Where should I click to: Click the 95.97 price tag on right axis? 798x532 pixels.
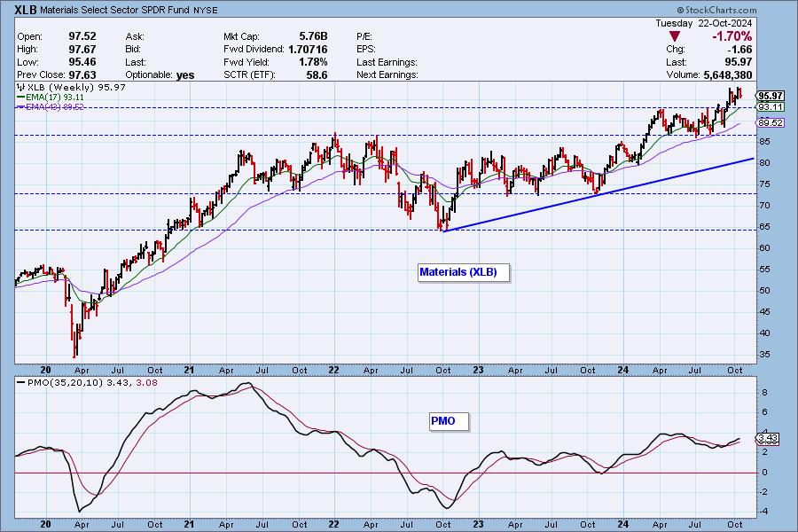tap(771, 96)
